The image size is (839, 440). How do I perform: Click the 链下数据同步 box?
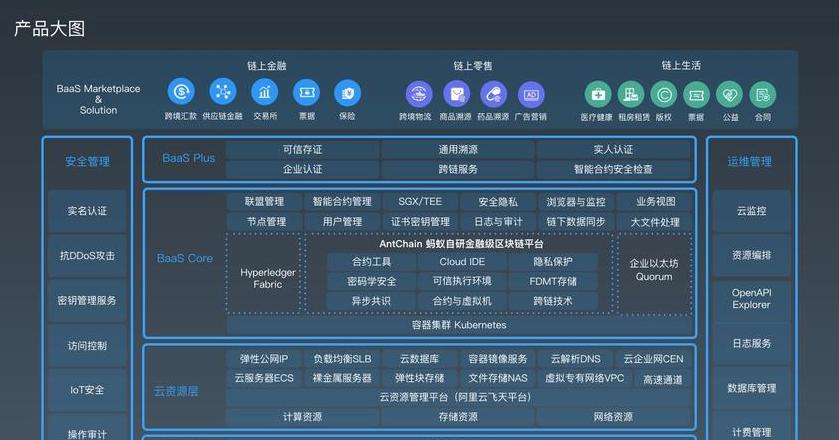point(576,221)
